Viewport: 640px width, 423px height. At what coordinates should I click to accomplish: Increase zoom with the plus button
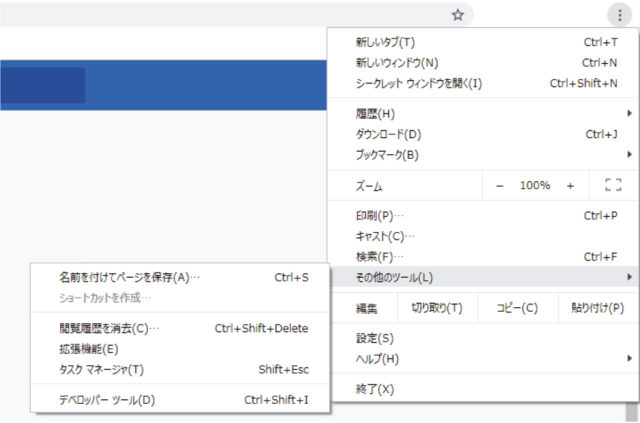(x=570, y=186)
